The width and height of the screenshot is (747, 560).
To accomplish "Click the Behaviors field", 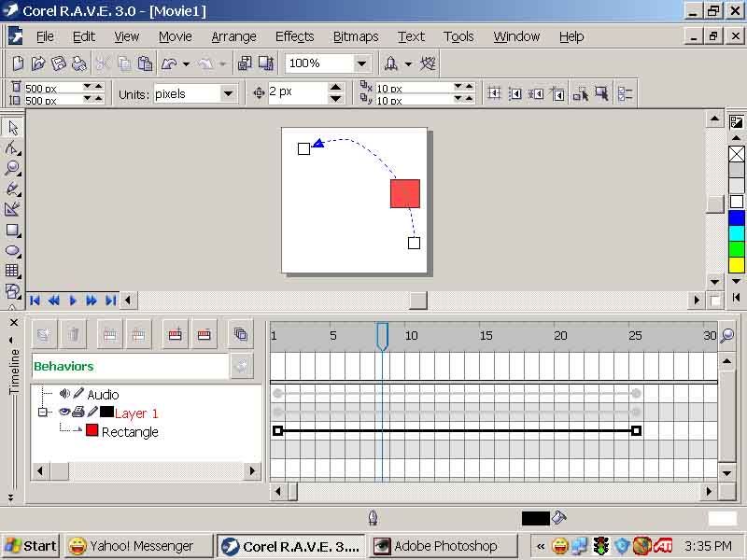I will [x=130, y=366].
